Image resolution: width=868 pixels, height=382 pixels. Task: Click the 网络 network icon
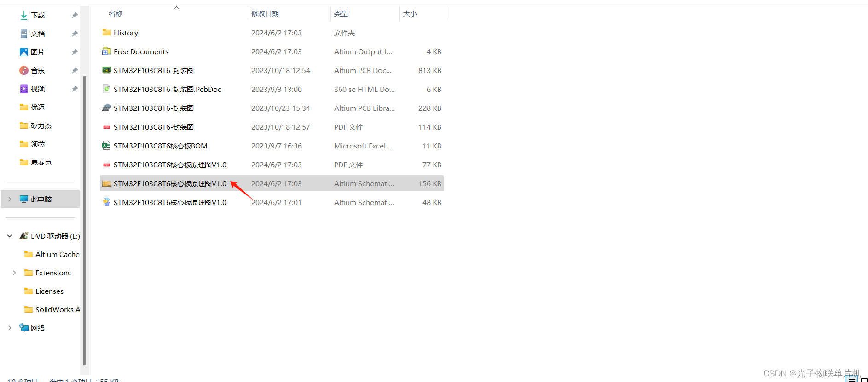(24, 328)
